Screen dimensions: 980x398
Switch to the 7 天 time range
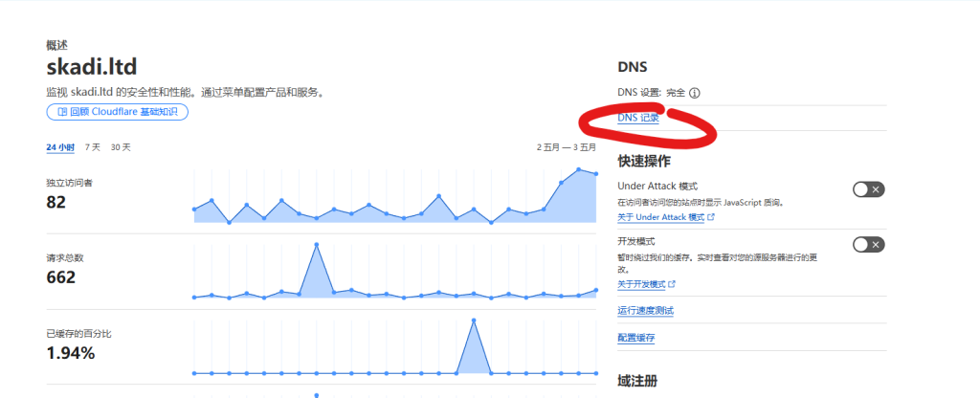tap(92, 147)
